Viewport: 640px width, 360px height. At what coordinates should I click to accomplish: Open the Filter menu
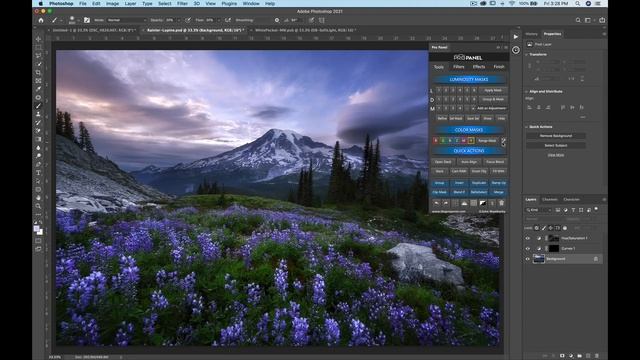[x=182, y=4]
